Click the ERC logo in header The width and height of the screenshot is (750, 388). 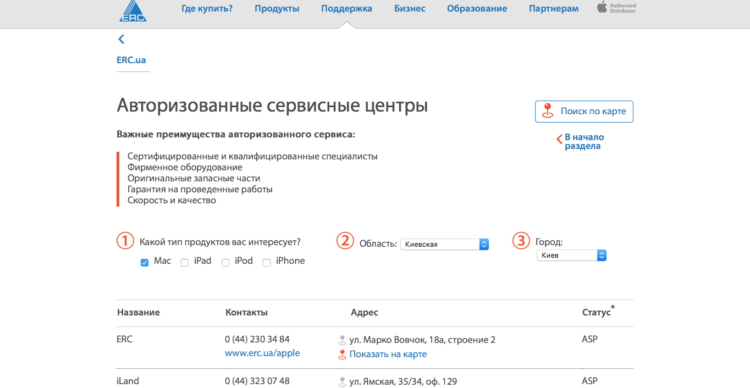click(x=133, y=11)
